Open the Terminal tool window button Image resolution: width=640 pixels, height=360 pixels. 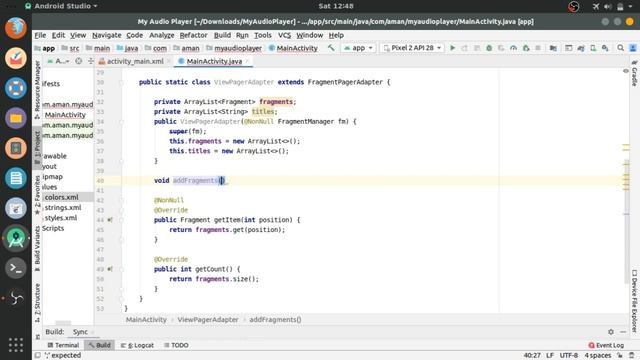63,345
